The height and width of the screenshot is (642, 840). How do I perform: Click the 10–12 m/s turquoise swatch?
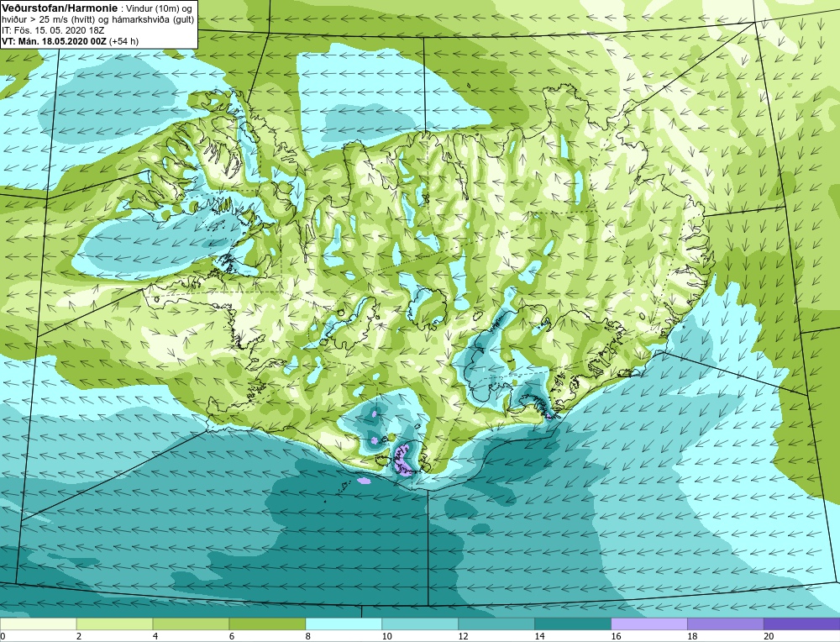pos(420,624)
